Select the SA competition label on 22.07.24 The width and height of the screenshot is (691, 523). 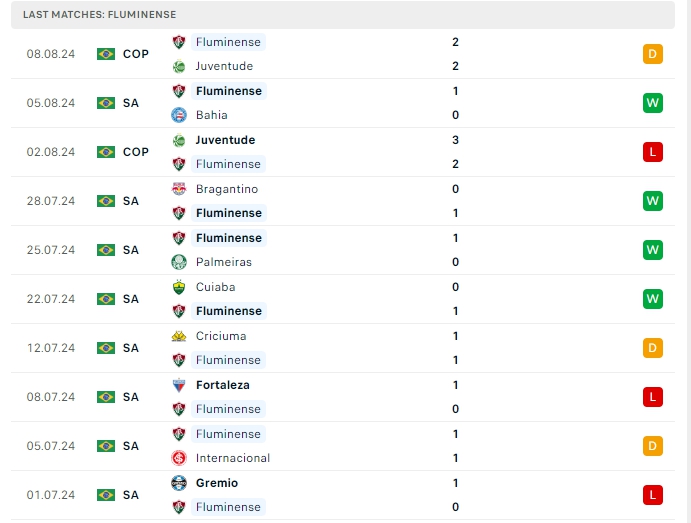131,299
